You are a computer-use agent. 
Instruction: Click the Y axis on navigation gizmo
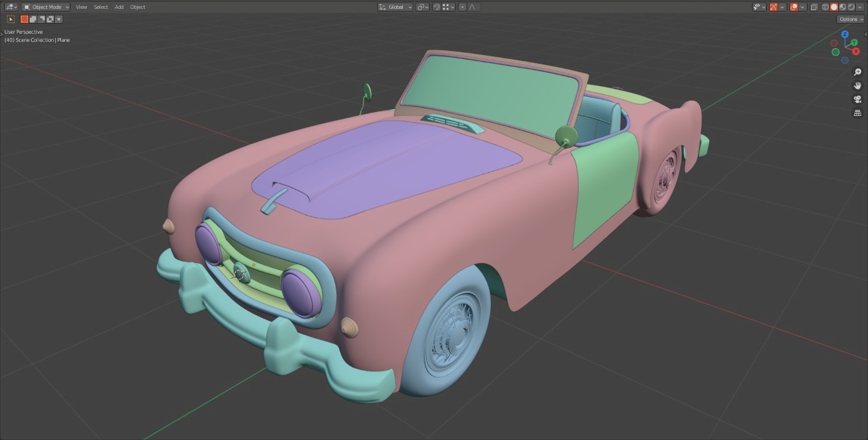click(x=854, y=43)
